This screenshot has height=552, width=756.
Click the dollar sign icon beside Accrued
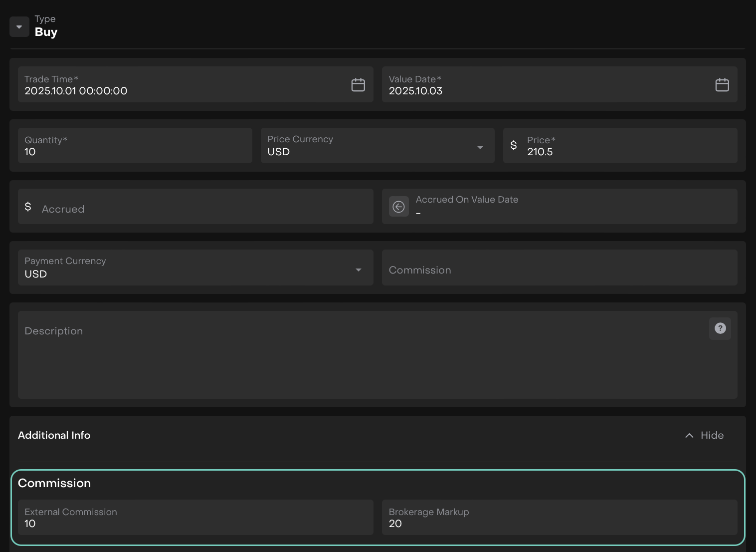pyautogui.click(x=28, y=207)
